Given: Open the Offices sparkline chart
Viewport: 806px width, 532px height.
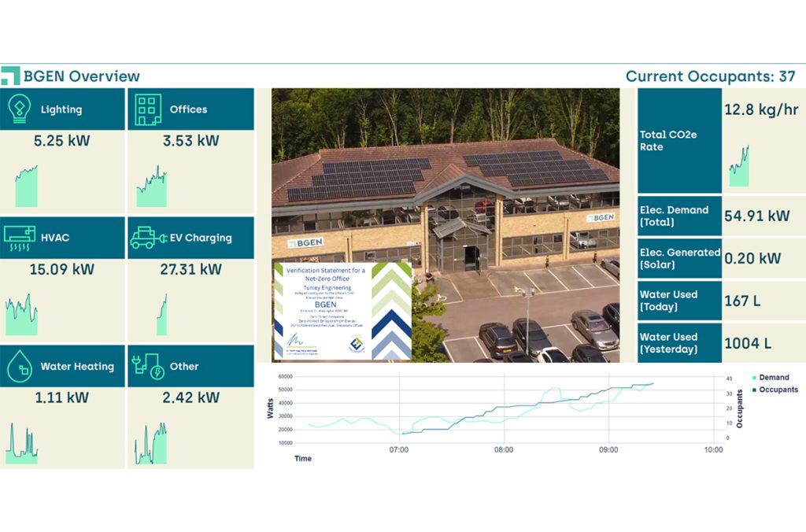Looking at the screenshot, I should click(152, 186).
